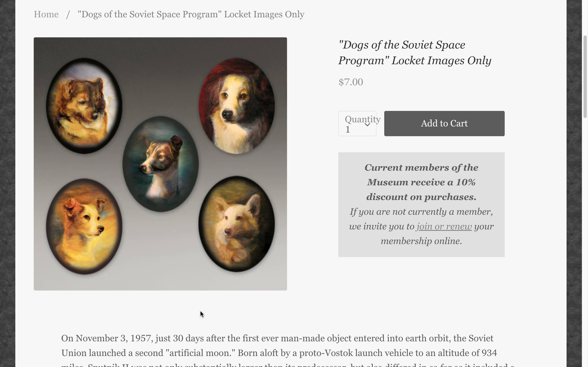
Task: Click the locket breadcrumb page title
Action: tap(191, 14)
